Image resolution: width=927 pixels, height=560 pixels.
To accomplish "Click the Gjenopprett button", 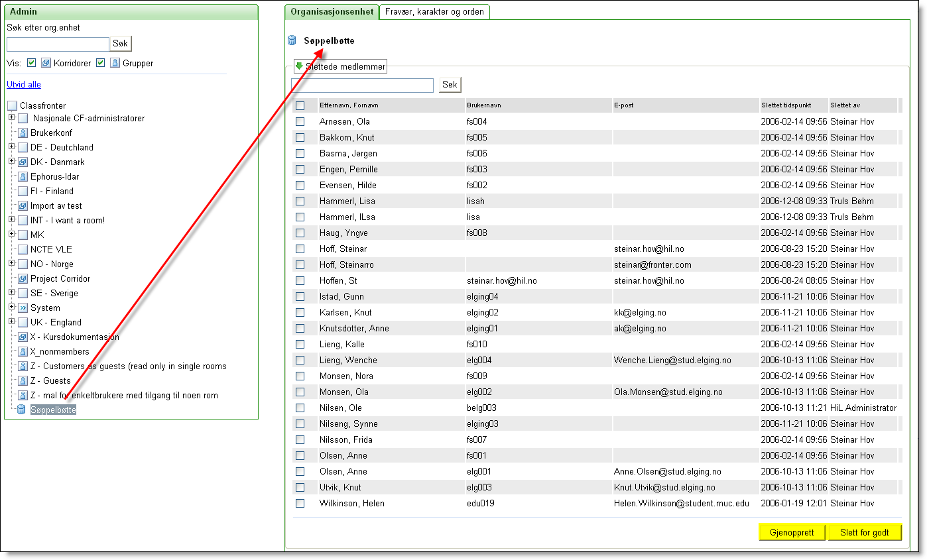I will click(792, 533).
